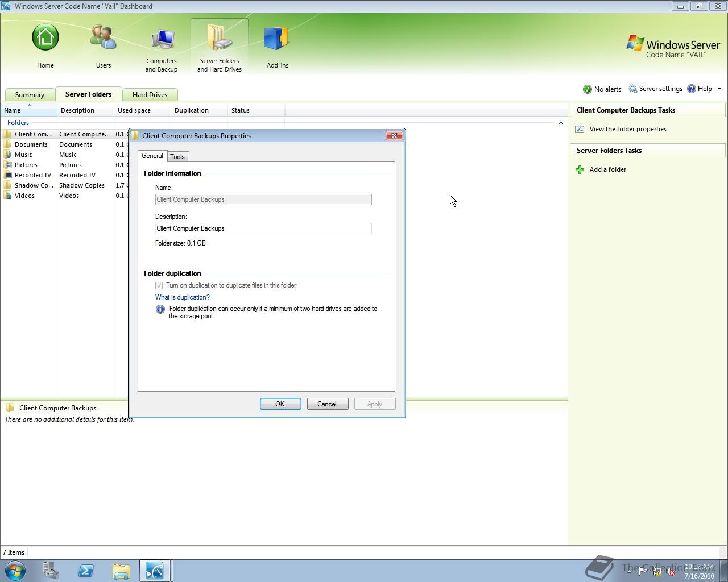The image size is (728, 582).
Task: Click the green plus Add folder icon
Action: tap(580, 169)
